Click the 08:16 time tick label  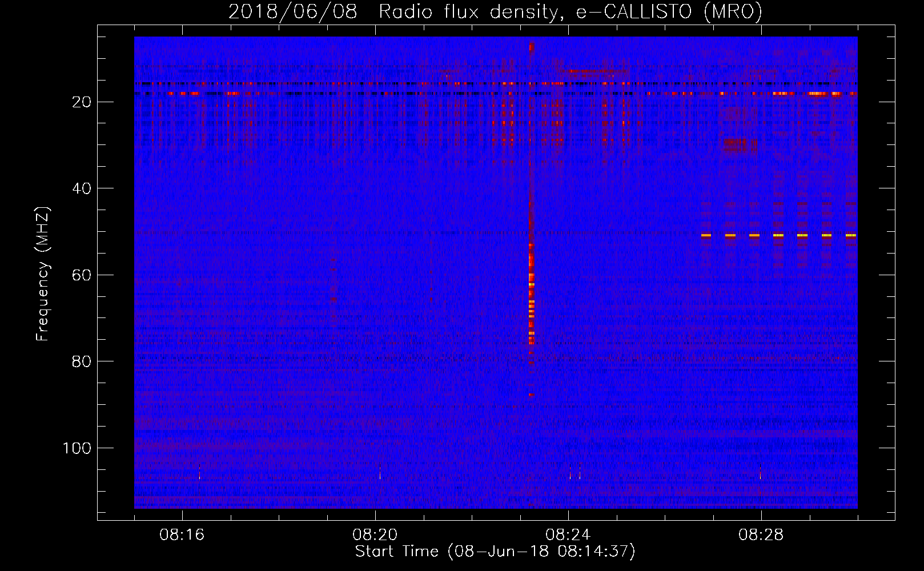(x=182, y=535)
